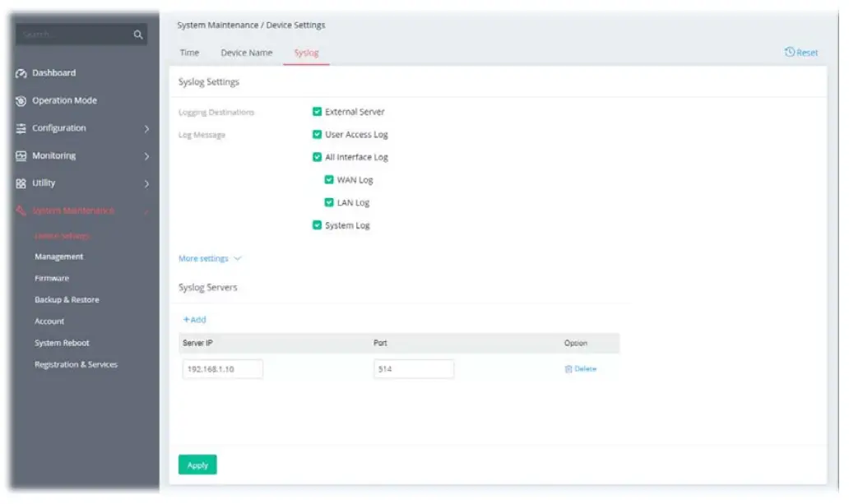Open the Time tab

click(x=189, y=52)
